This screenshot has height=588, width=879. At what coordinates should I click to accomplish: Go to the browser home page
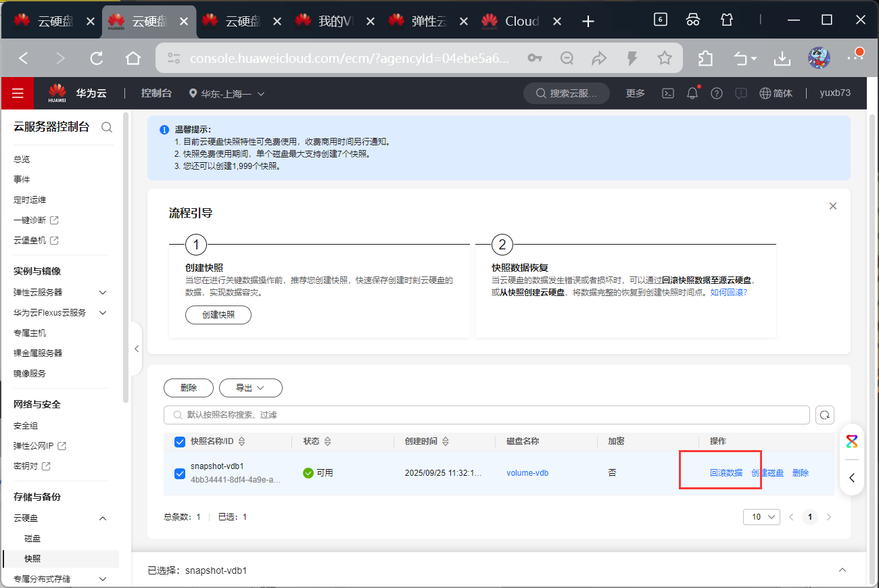click(133, 58)
